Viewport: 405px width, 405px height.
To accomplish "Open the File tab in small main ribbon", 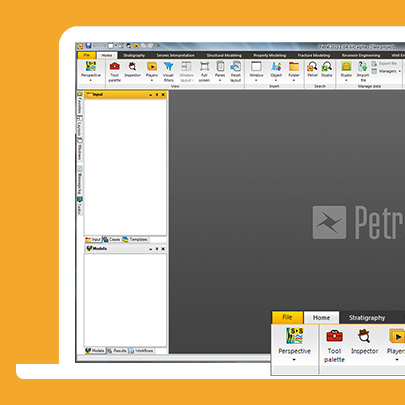I will [x=86, y=55].
